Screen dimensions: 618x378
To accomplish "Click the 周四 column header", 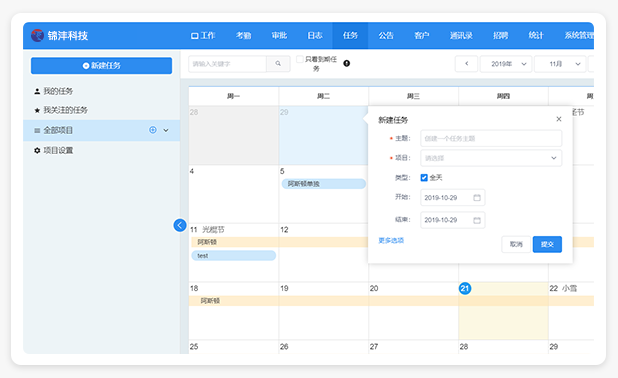I will pyautogui.click(x=503, y=96).
